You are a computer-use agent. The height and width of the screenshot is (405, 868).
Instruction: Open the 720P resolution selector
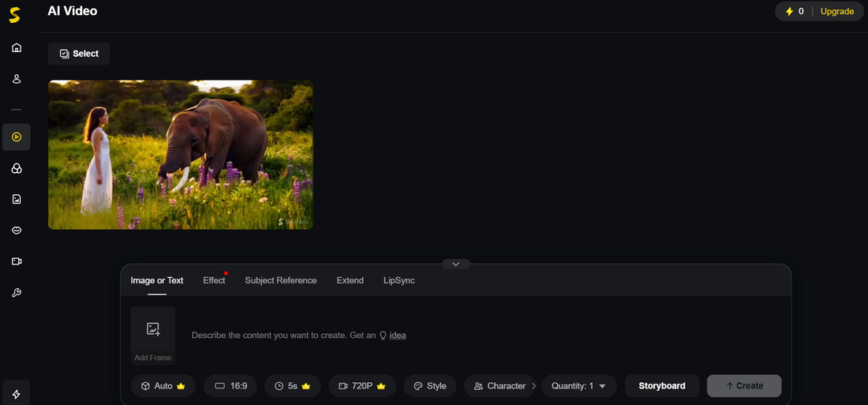coord(361,386)
